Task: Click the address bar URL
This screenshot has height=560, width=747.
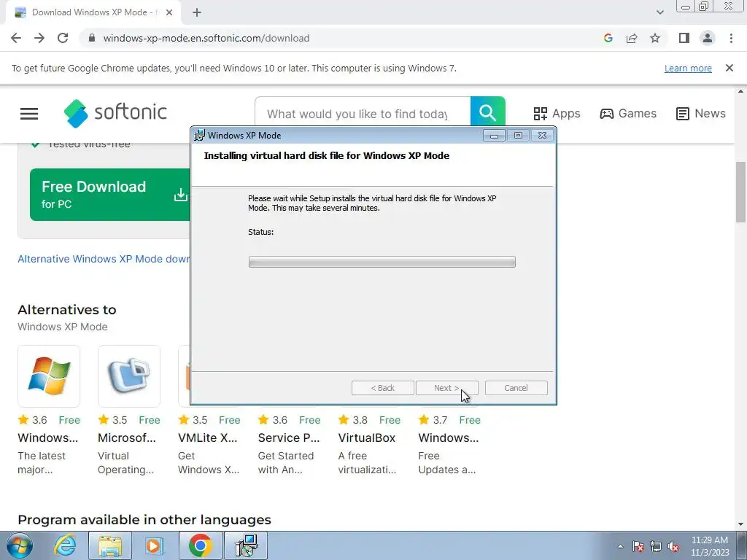Action: (206, 38)
